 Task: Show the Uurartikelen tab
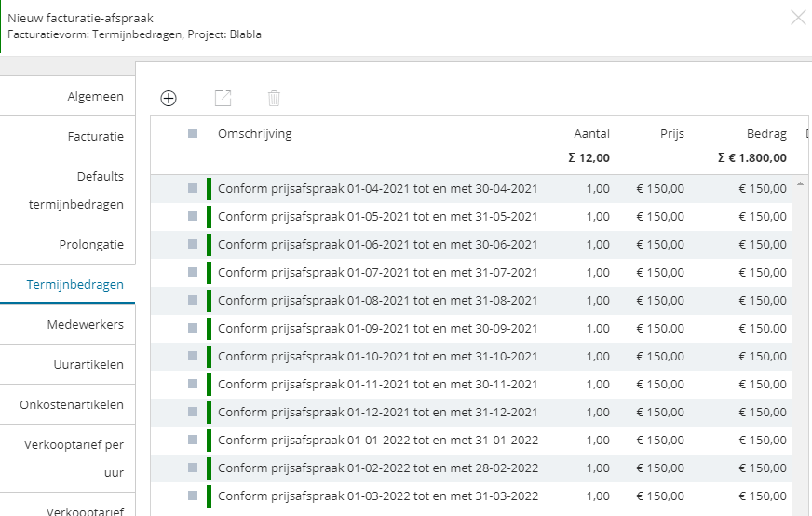[x=67, y=364]
